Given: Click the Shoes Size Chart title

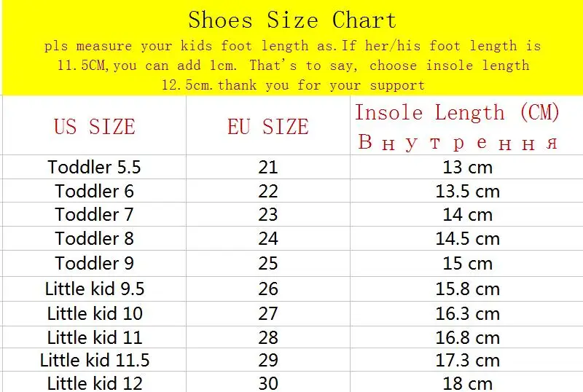Looking at the screenshot, I should (292, 20).
